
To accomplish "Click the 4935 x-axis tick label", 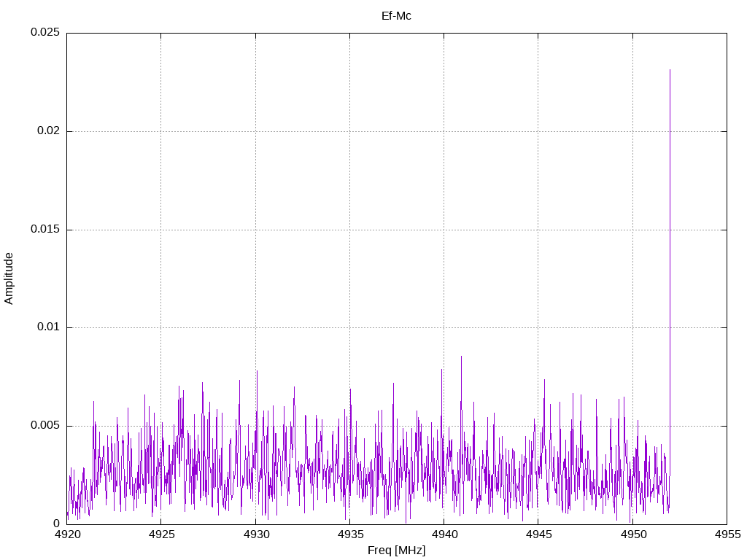I will tap(349, 534).
